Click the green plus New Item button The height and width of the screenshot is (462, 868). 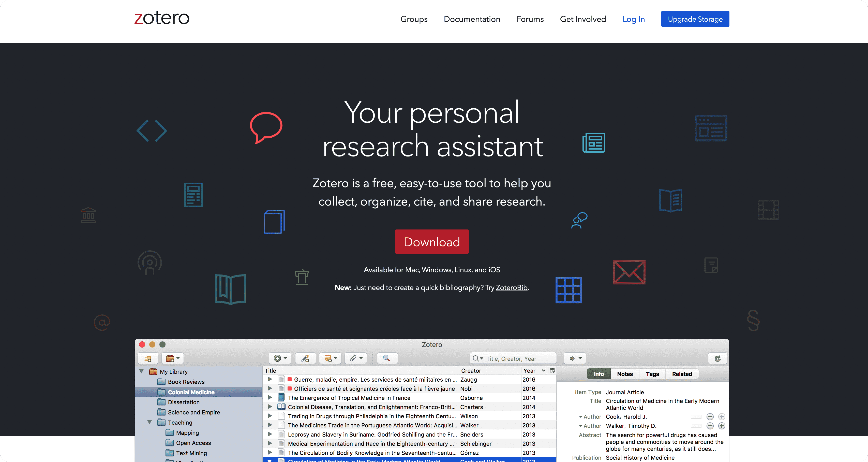coord(280,358)
